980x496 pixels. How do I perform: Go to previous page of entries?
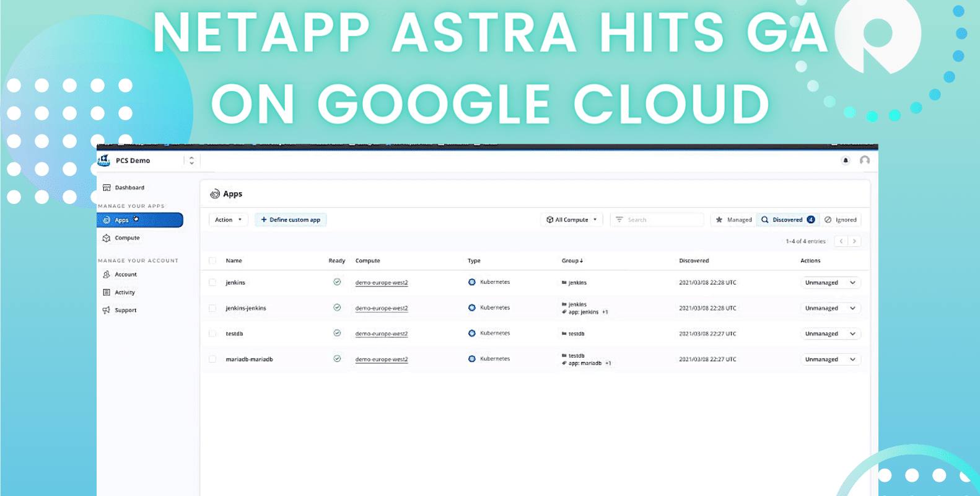coord(841,241)
